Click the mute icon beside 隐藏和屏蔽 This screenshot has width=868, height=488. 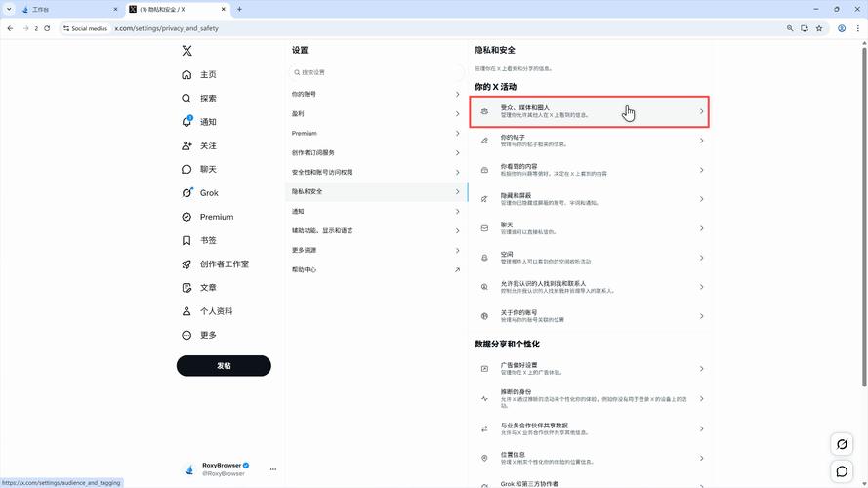(484, 199)
